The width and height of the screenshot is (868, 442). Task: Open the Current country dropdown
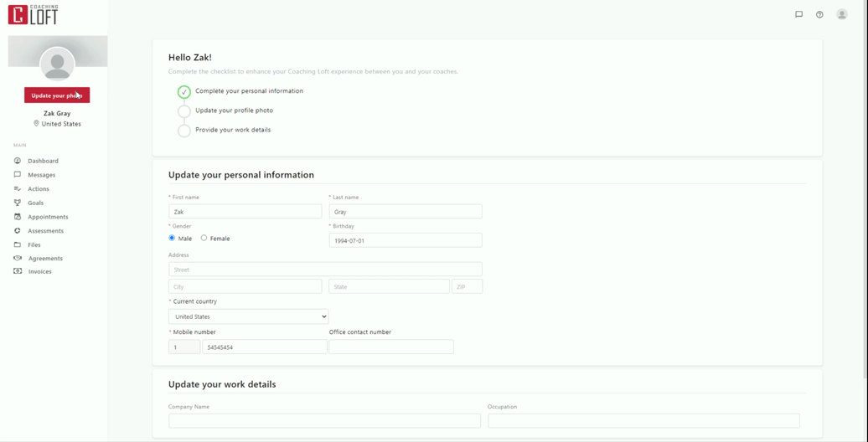pos(248,316)
